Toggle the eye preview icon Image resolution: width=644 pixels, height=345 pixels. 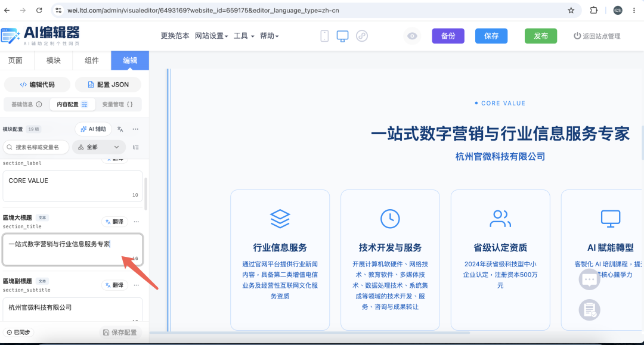click(412, 36)
